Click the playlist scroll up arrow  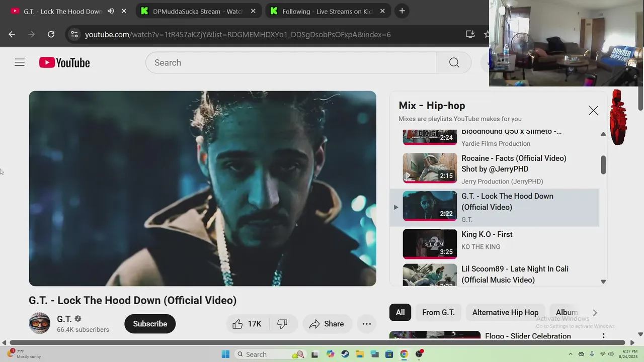[x=603, y=134]
